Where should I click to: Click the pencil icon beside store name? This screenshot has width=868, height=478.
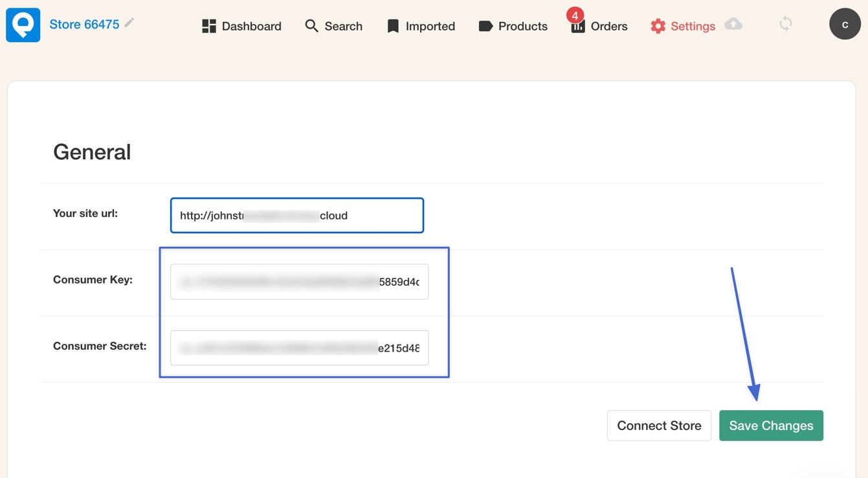click(129, 23)
